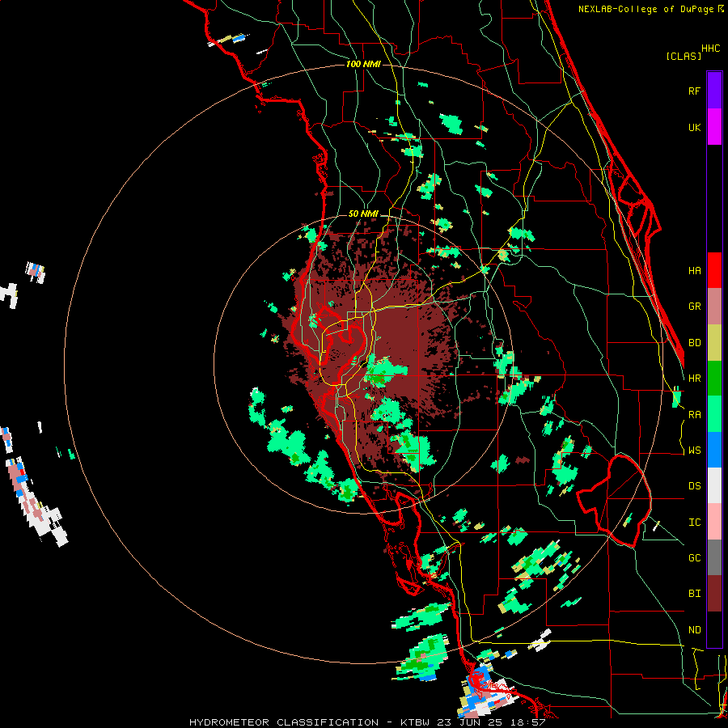Click the HA red legend swatch
The height and width of the screenshot is (728, 728).
714,270
